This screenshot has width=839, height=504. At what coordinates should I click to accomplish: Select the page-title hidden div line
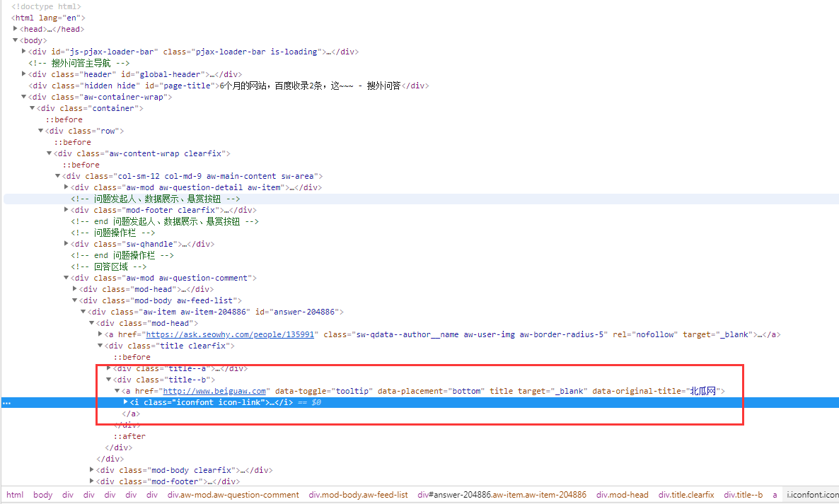(x=228, y=86)
